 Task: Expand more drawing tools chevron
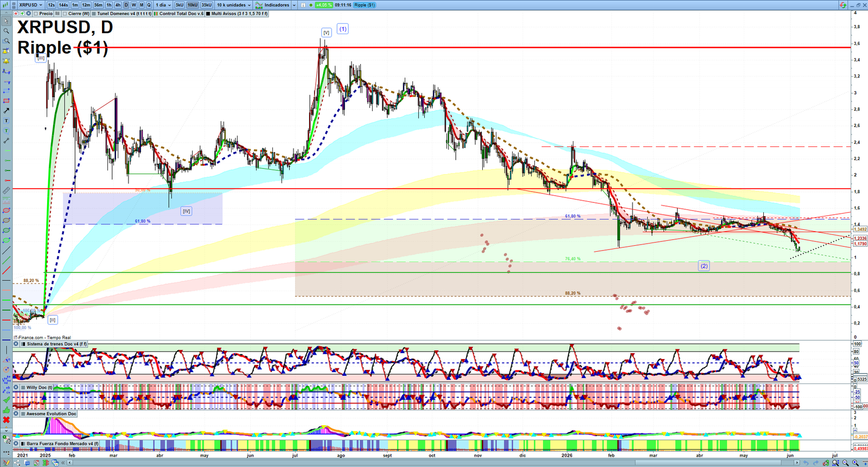click(x=6, y=431)
